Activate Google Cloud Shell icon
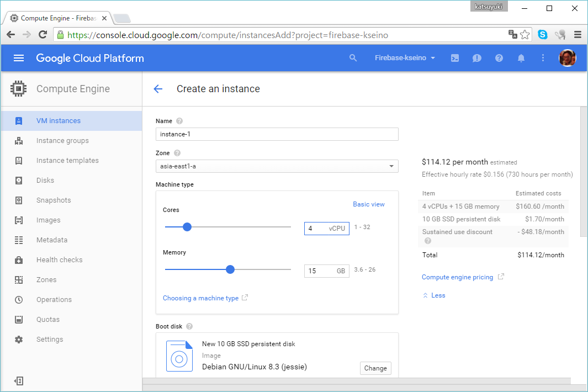The width and height of the screenshot is (588, 392). click(x=454, y=58)
